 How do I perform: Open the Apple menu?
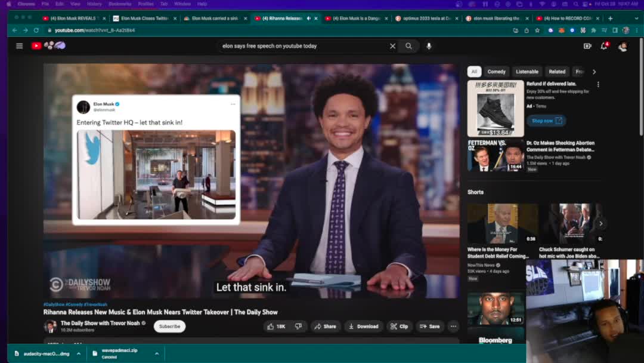8,4
